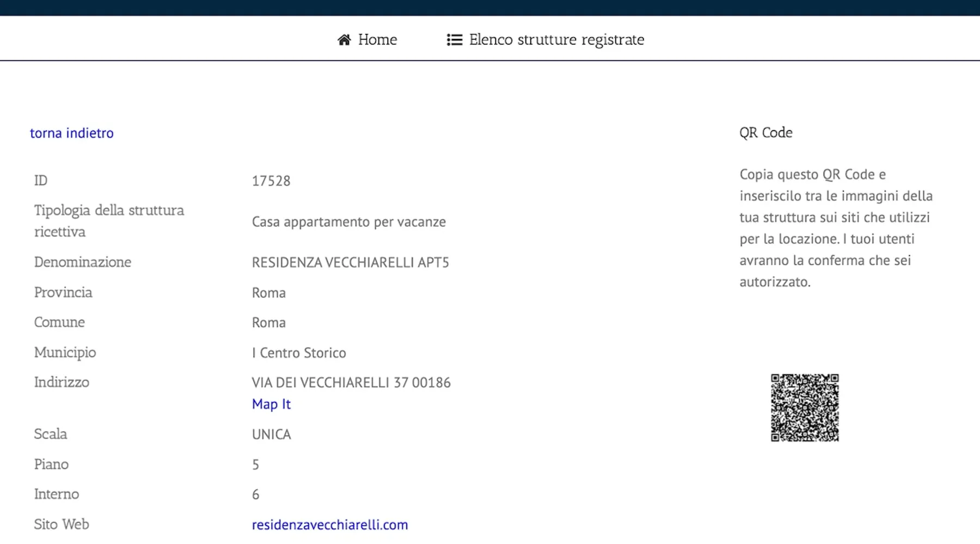Select text Casa appartamento per vacanze
The image size is (980, 544).
click(x=349, y=222)
